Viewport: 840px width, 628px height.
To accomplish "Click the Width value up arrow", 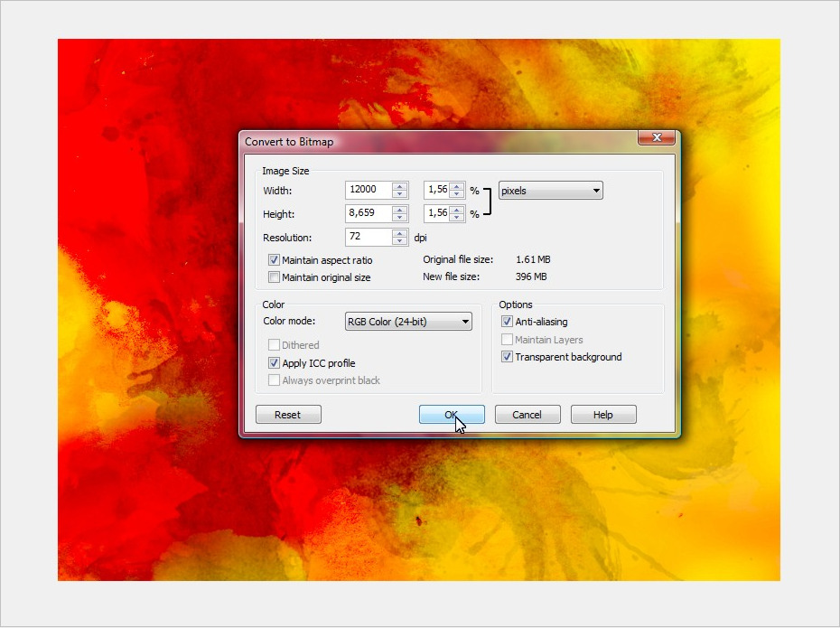I will click(399, 187).
